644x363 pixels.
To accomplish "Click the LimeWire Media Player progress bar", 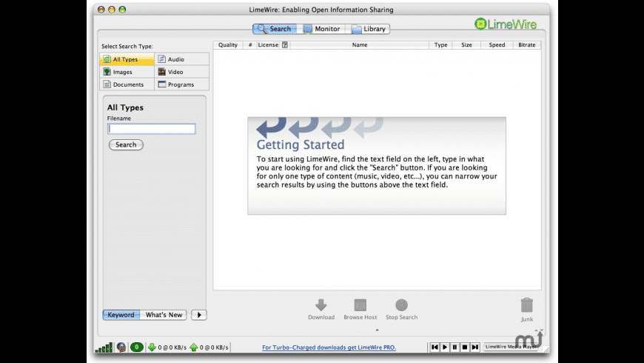I will pyautogui.click(x=511, y=347).
